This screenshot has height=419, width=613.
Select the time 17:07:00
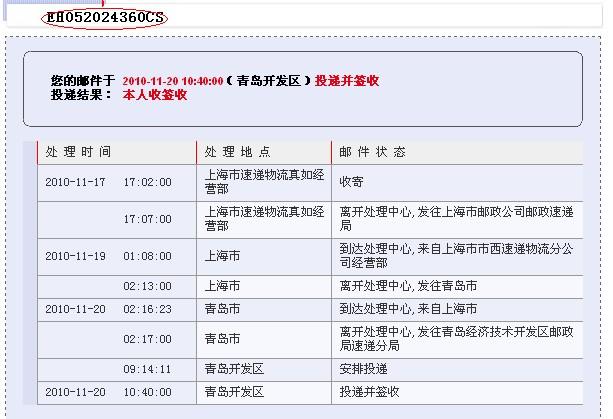pos(147,219)
